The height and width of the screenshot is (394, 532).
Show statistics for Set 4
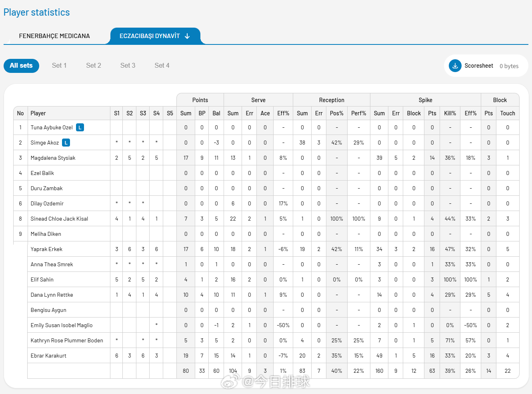162,65
